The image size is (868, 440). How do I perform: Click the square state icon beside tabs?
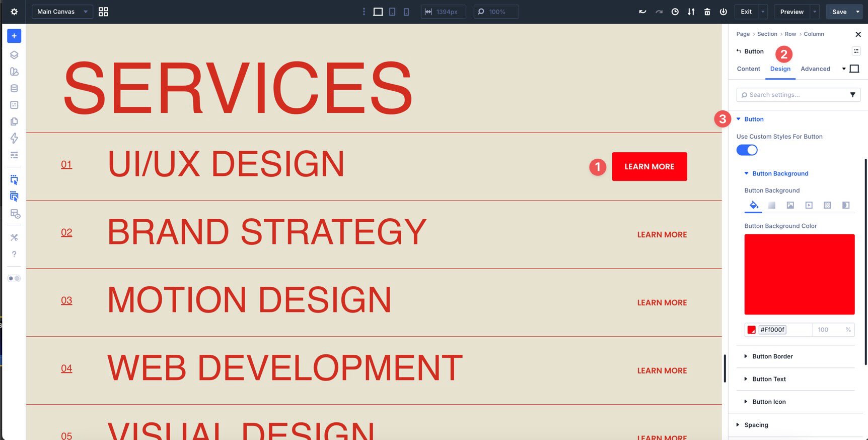(854, 69)
